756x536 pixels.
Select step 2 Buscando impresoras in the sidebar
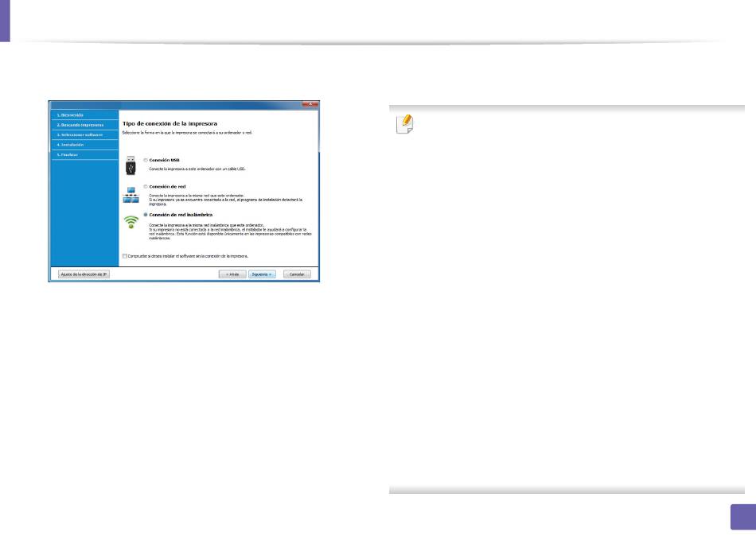pyautogui.click(x=85, y=126)
